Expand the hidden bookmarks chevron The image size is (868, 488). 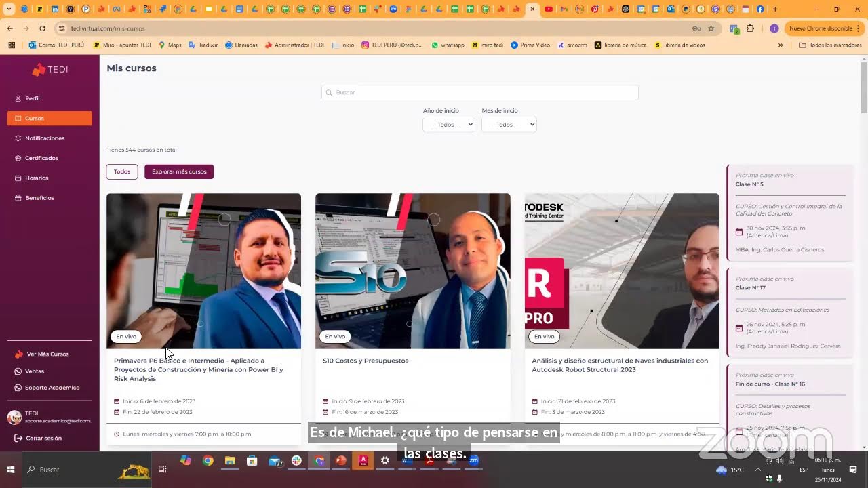coord(781,45)
